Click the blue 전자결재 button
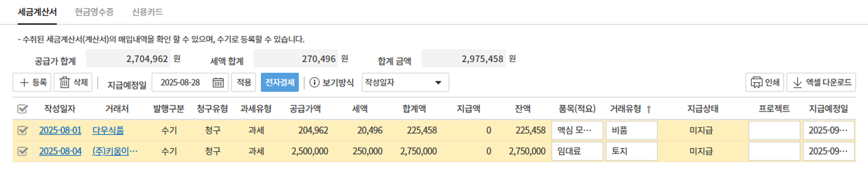This screenshot has width=868, height=169. [x=279, y=82]
